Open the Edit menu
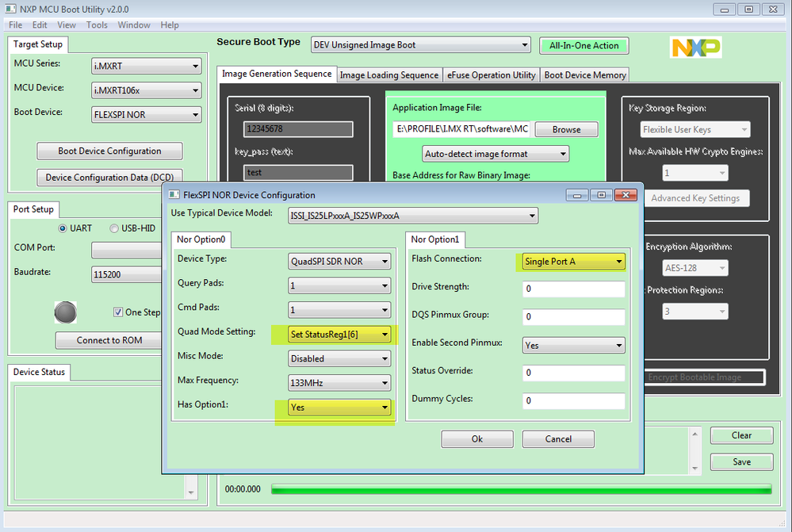The width and height of the screenshot is (792, 532). tap(40, 25)
